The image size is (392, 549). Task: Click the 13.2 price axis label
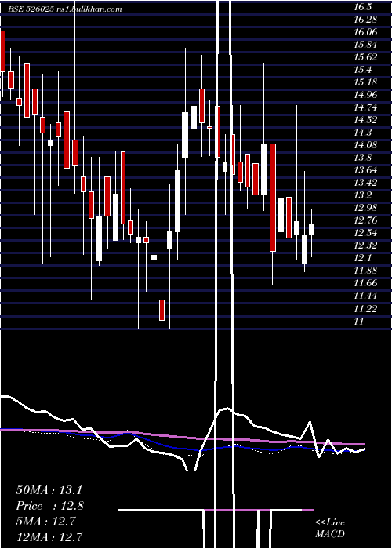click(362, 195)
